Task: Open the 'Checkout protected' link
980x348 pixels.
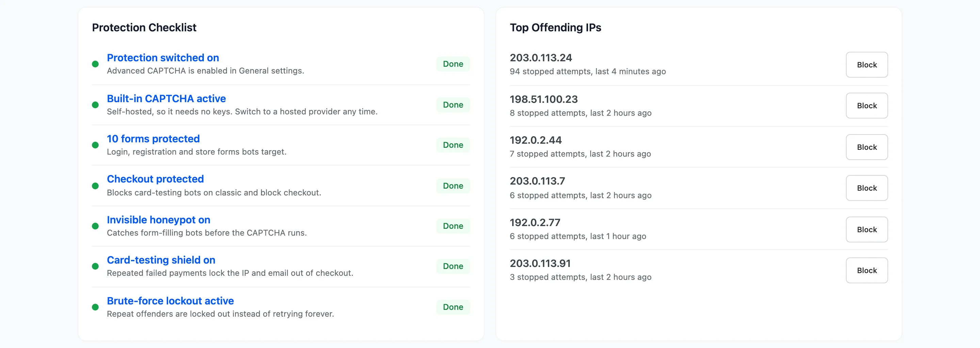Action: tap(155, 179)
